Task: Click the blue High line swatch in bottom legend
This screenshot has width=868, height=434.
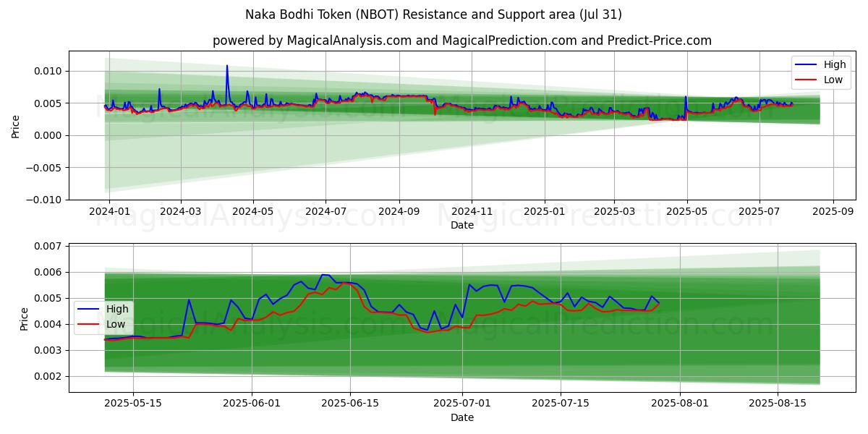Action: coord(88,309)
